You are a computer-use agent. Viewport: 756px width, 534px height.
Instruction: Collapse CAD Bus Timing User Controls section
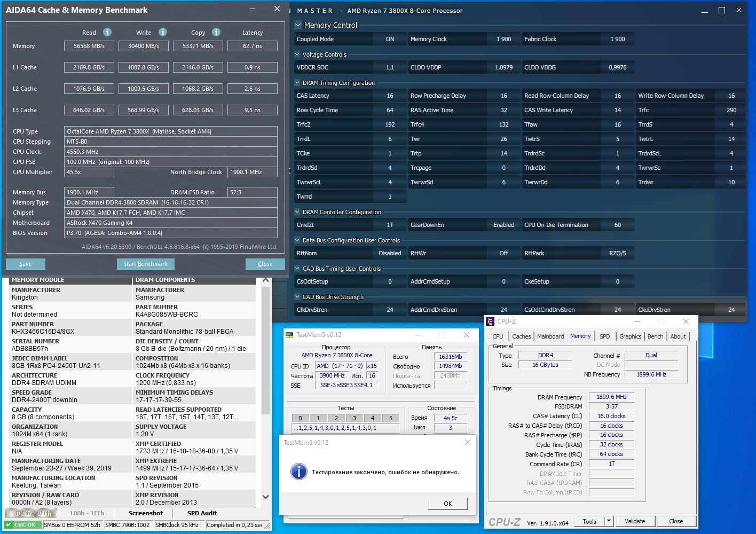[297, 268]
